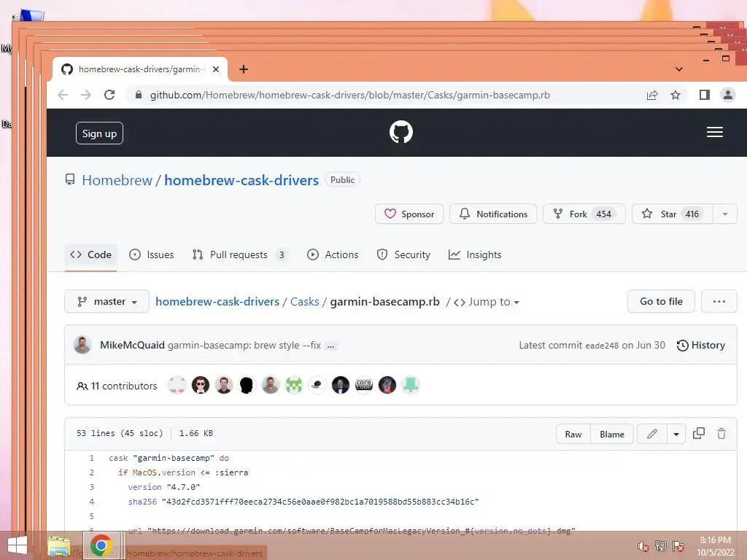Viewport: 747px width, 560px height.
Task: Click line number 1 in the code
Action: (x=91, y=458)
